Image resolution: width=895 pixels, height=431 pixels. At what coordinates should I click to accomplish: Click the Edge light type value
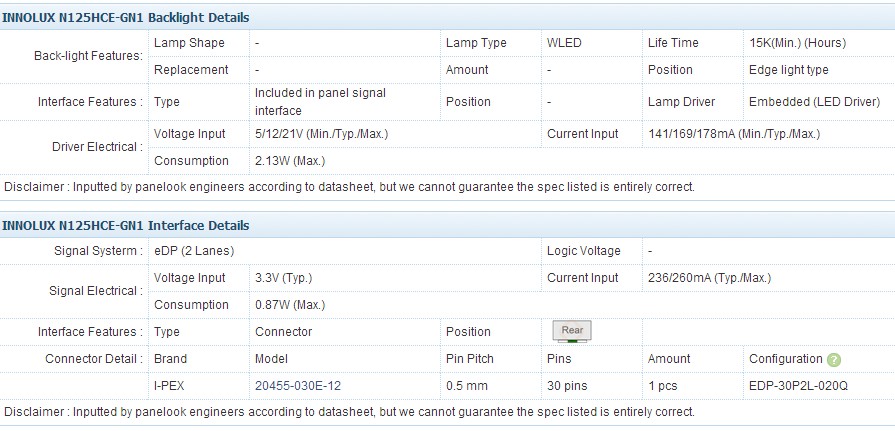pyautogui.click(x=789, y=70)
